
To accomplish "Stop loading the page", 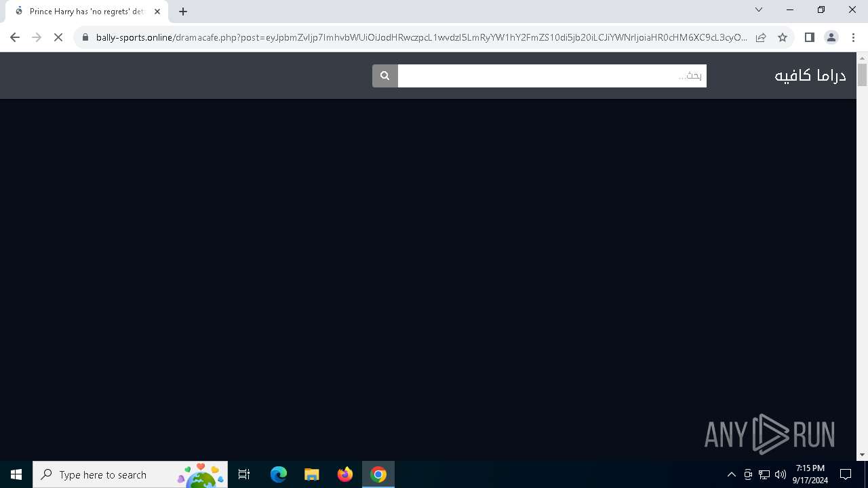I will [x=58, y=37].
